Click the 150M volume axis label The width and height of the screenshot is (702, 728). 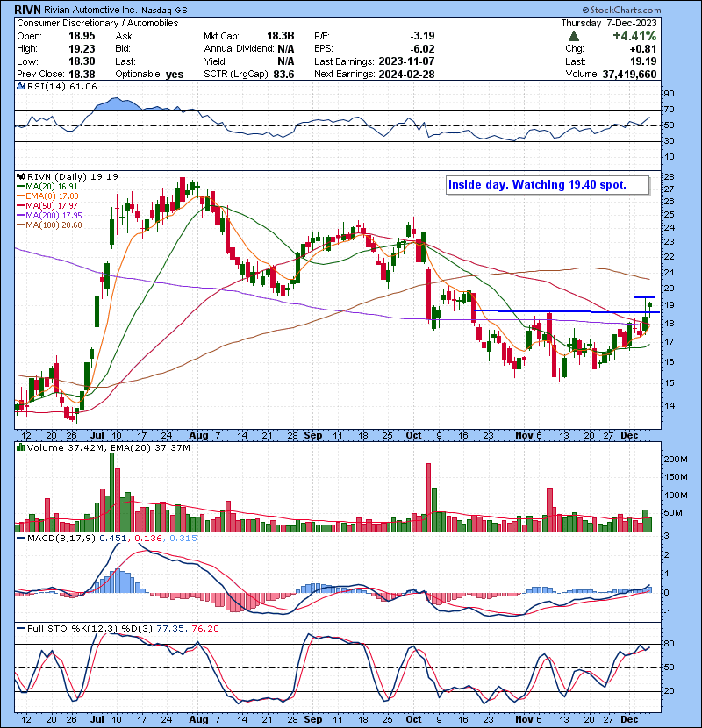[676, 477]
